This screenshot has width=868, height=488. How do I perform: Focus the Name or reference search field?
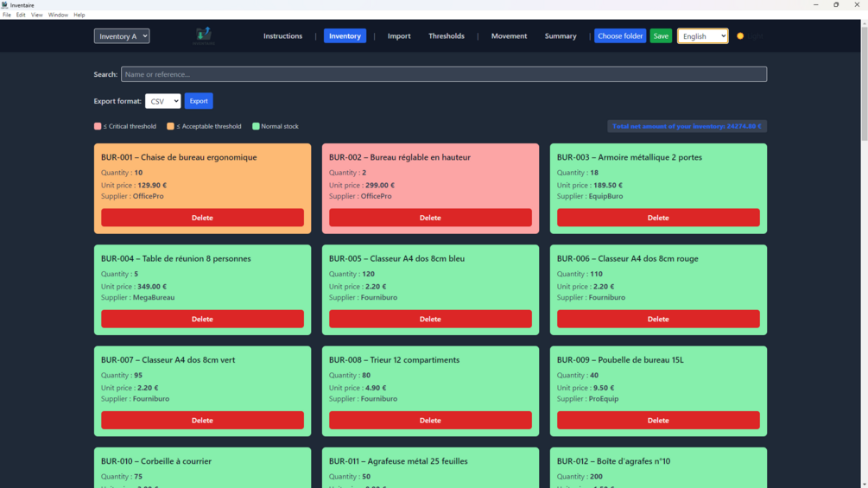click(444, 74)
